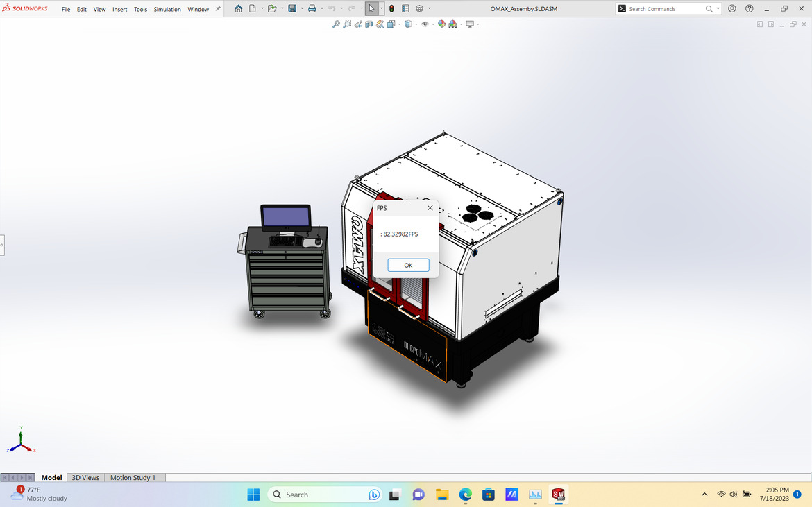Open a file using the Open folder icon

(272, 8)
